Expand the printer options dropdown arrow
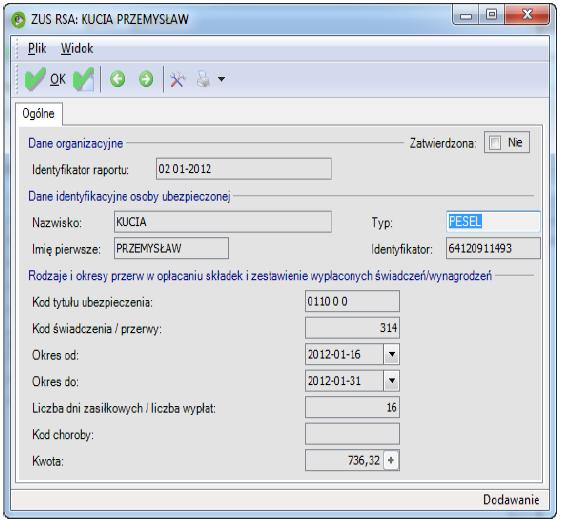Screen dimensions: 561x522 point(221,79)
